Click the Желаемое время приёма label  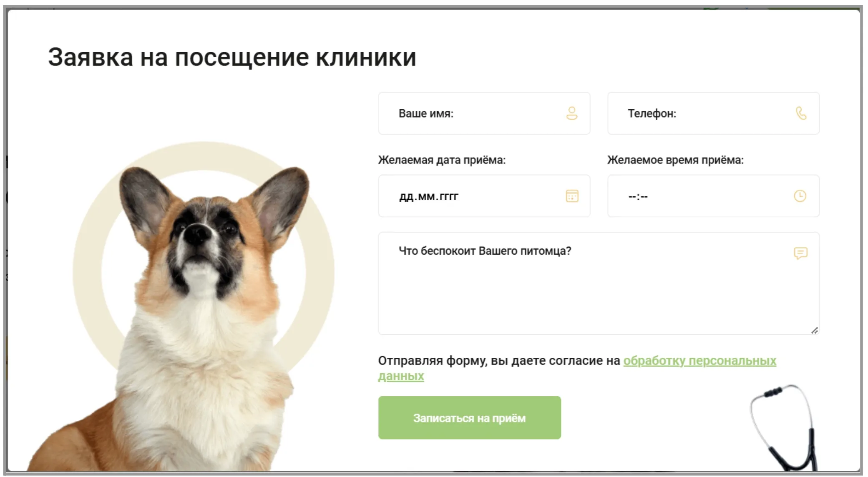click(675, 160)
